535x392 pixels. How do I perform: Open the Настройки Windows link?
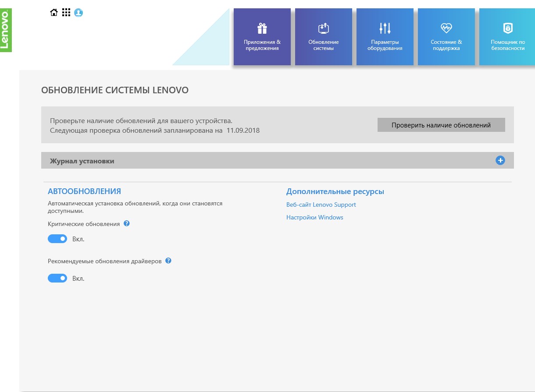315,217
